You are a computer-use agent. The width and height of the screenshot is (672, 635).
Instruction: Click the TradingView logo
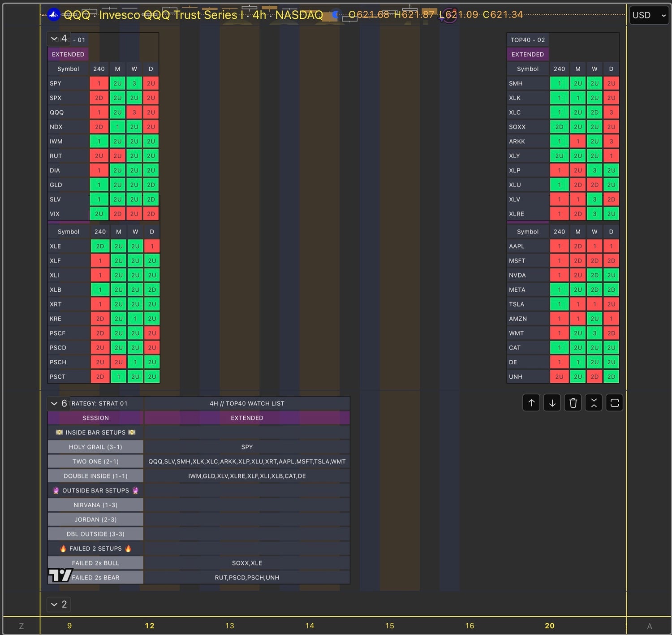60,575
